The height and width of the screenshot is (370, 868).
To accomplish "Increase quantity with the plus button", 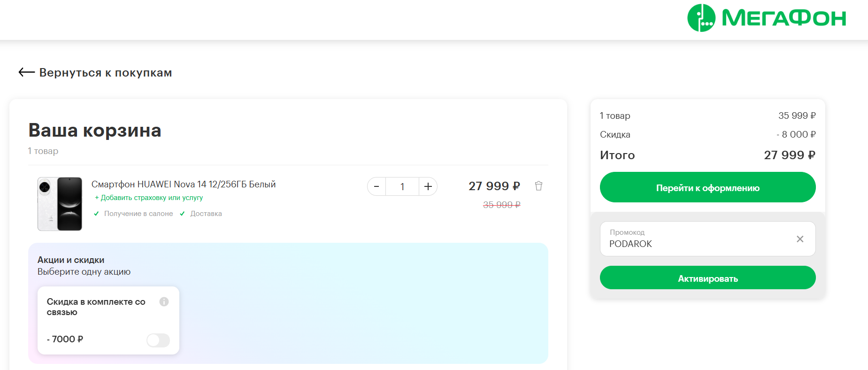I will click(428, 186).
